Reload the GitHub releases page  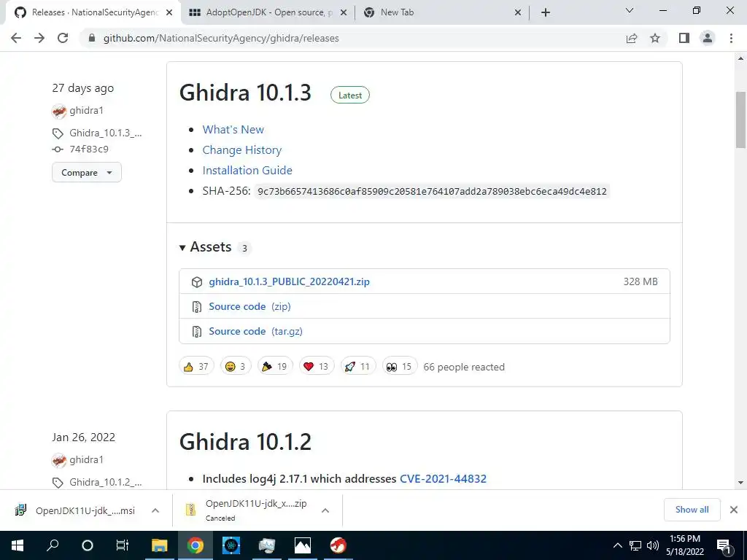tap(63, 38)
